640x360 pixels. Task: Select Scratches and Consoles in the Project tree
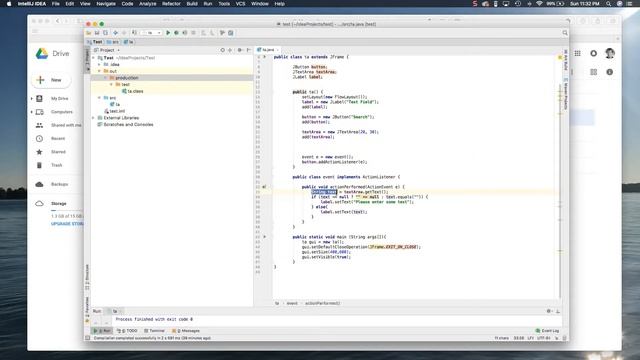click(125, 124)
